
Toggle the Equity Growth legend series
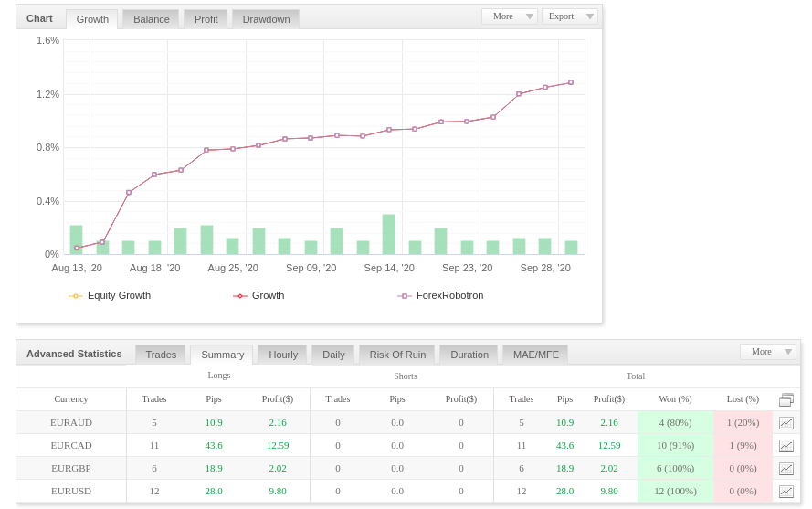(x=110, y=295)
